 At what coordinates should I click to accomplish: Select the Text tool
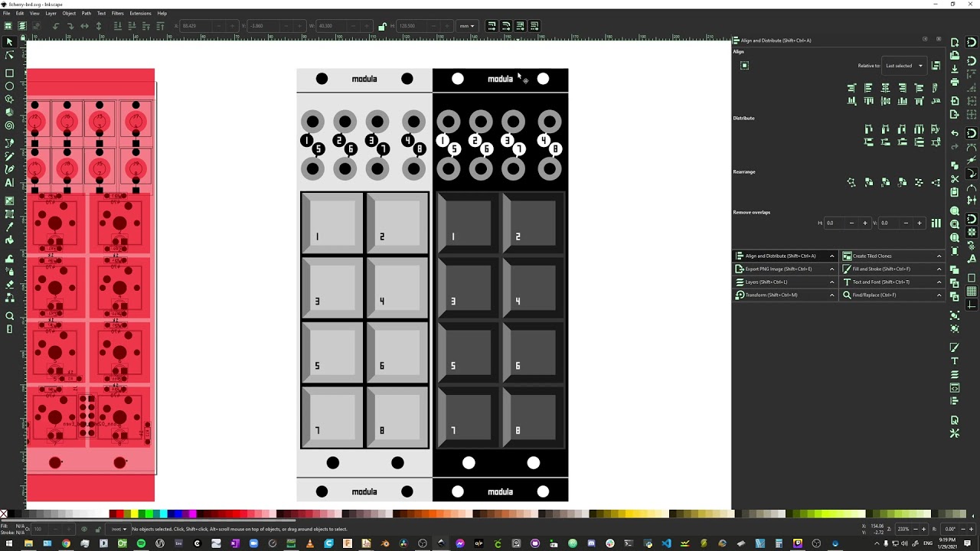click(x=9, y=182)
